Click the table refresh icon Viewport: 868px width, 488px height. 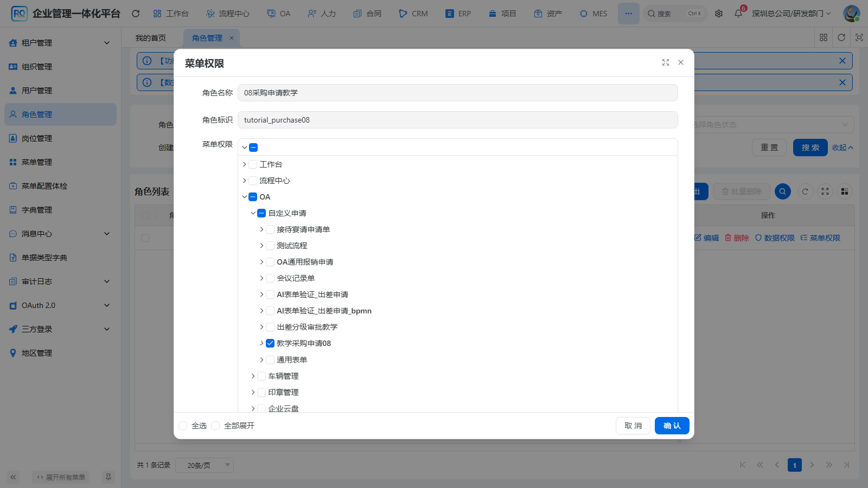[805, 191]
